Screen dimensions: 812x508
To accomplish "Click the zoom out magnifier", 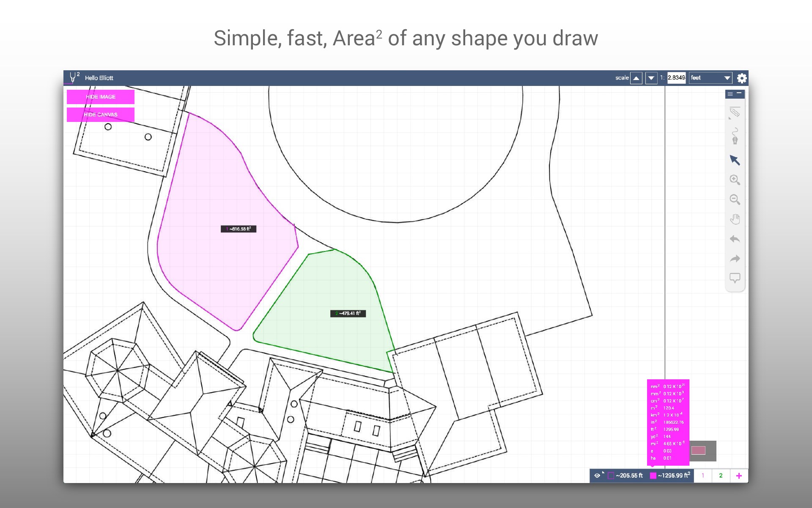I will [x=735, y=199].
